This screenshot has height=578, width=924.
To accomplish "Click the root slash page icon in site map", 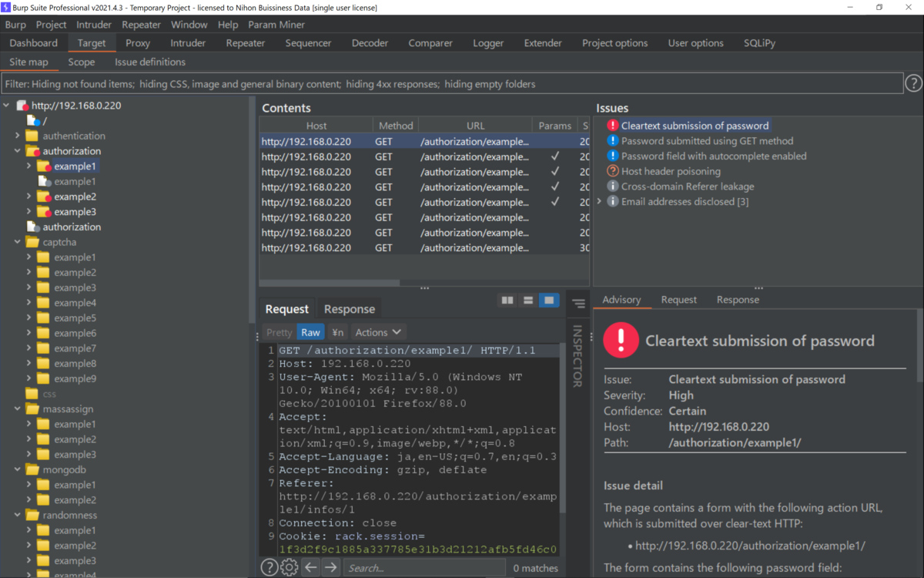I will (33, 121).
